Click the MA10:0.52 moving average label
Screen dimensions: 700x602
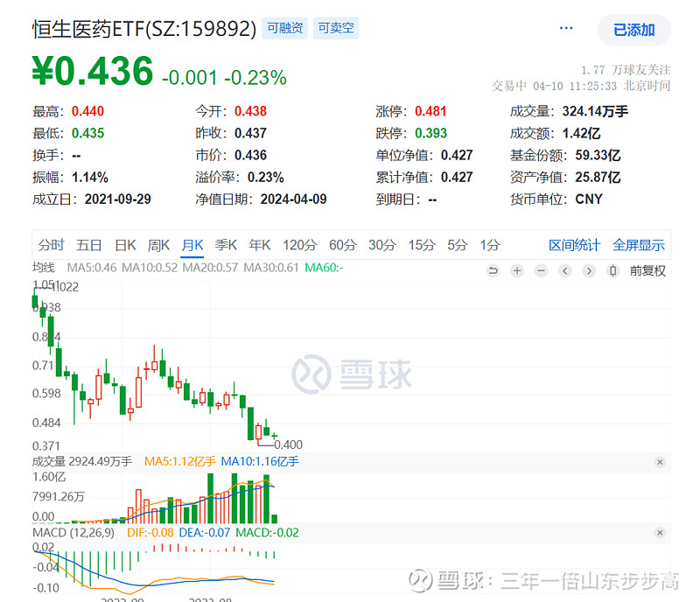click(150, 268)
